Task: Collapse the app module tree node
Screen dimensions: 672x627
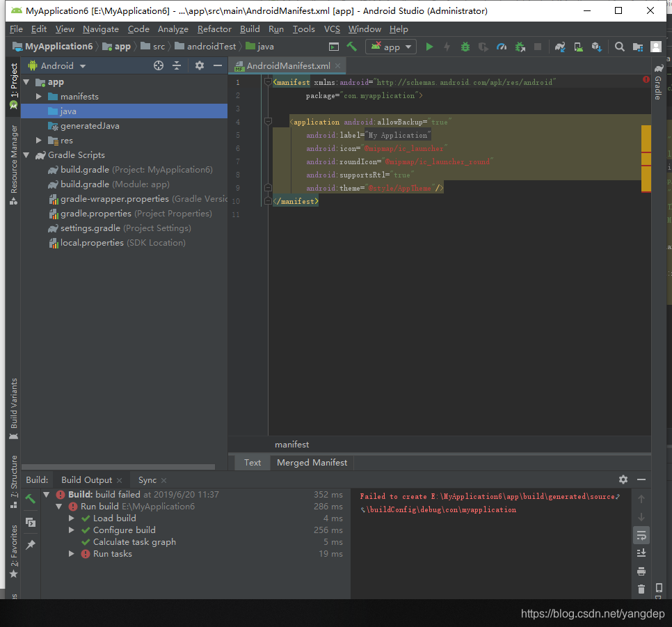Action: 26,82
